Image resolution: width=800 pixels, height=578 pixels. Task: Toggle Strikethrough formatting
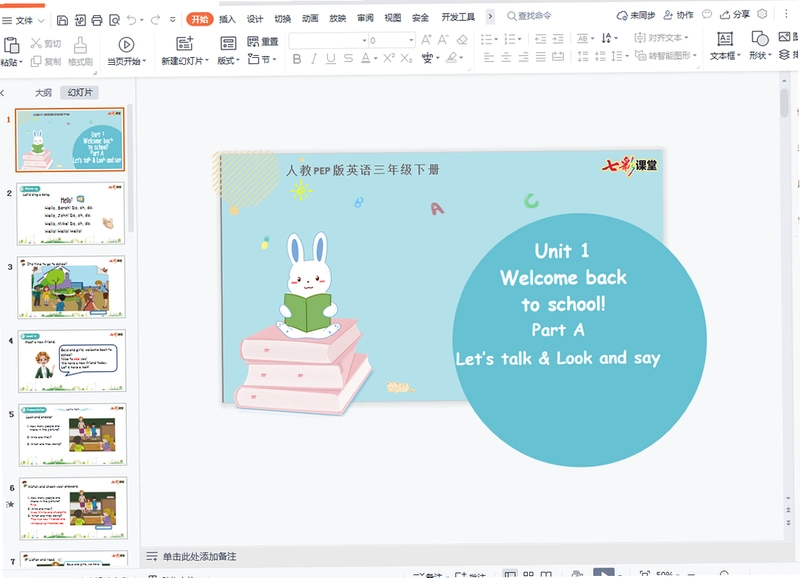(348, 59)
